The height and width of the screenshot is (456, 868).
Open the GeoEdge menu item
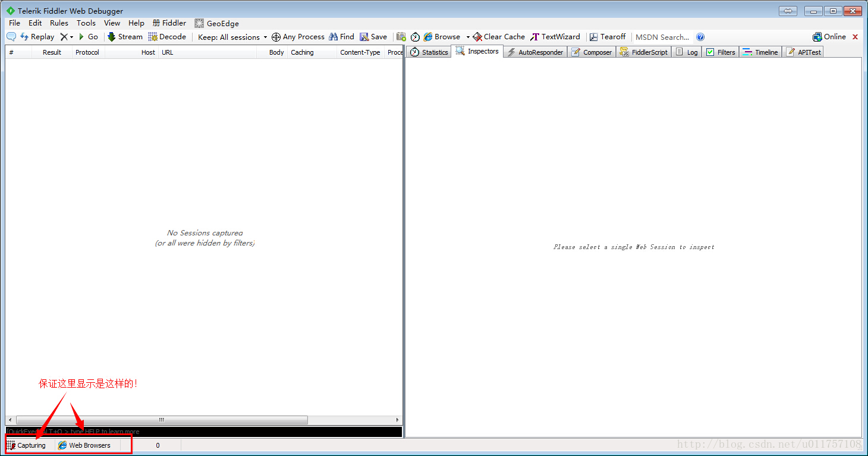[216, 23]
